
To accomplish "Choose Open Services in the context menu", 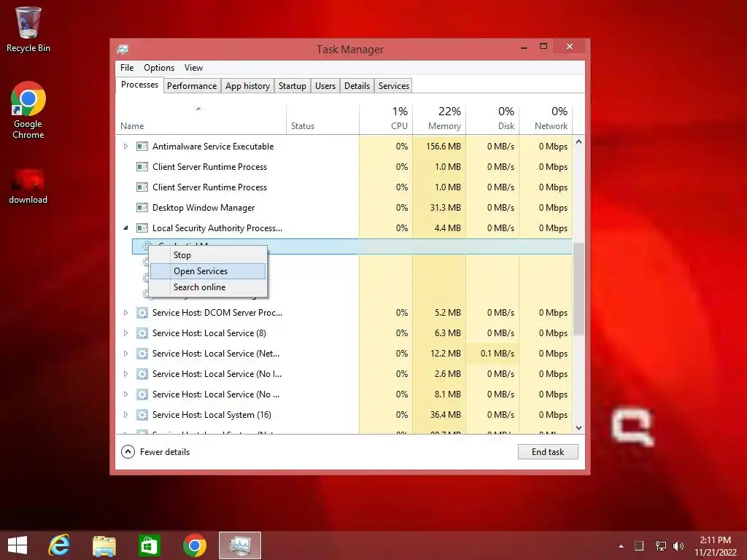I will (x=208, y=271).
